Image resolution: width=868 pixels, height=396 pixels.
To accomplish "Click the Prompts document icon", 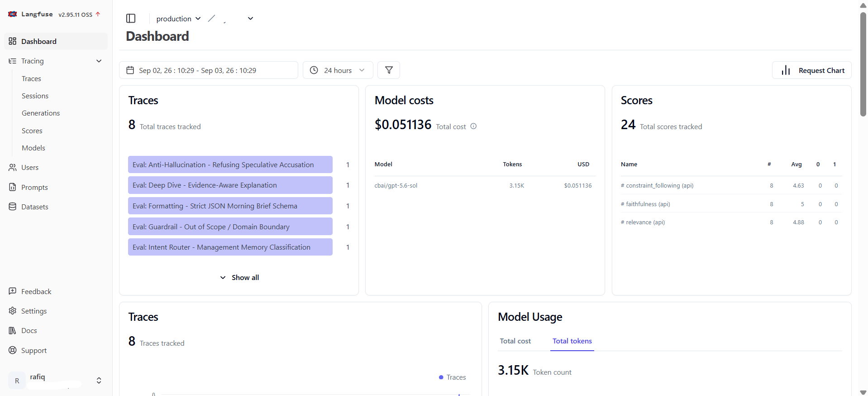I will [x=13, y=187].
